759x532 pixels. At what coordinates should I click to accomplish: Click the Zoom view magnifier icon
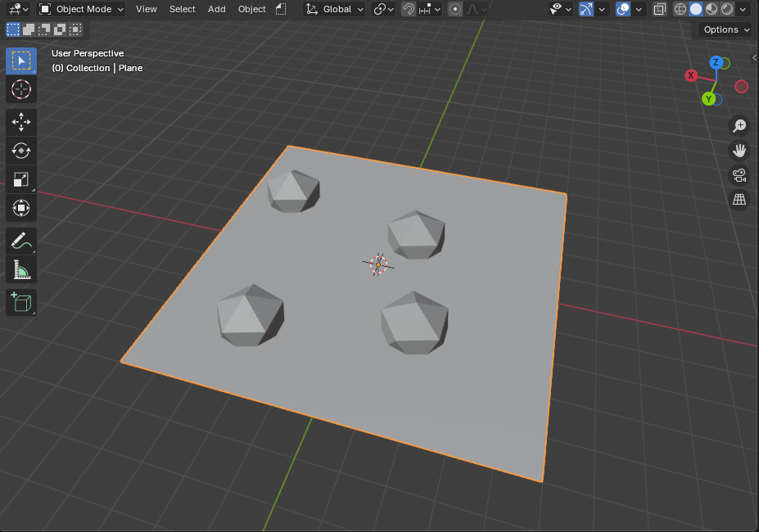(739, 126)
